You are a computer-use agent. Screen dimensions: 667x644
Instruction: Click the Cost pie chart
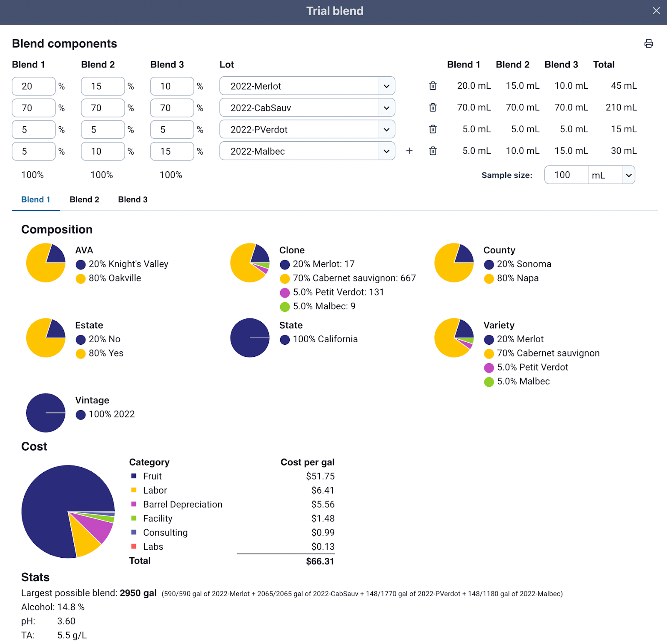point(68,511)
